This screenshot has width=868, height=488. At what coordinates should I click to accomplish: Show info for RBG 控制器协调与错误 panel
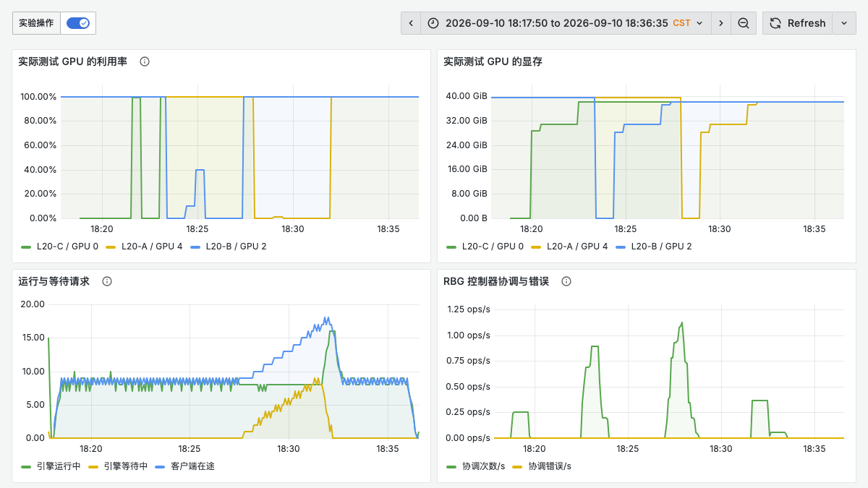(x=566, y=281)
